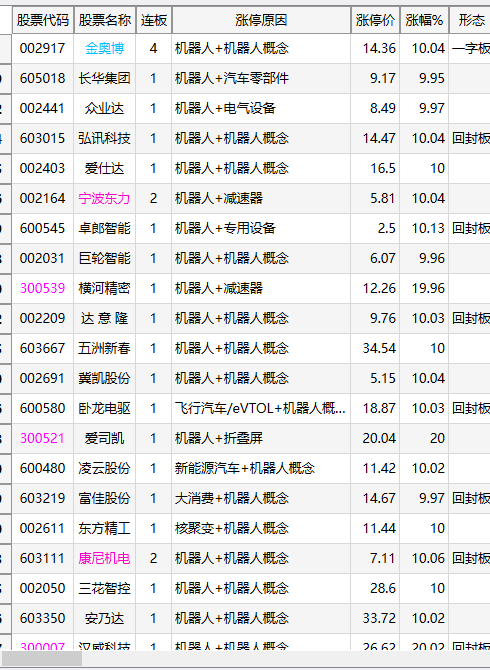Select stock code 603219

(x=43, y=498)
